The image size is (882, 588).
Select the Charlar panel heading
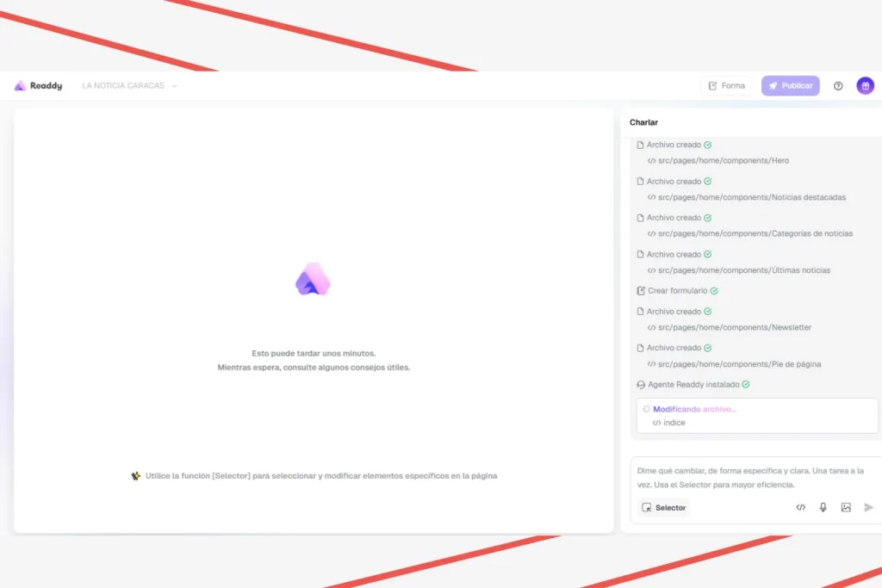tap(643, 122)
